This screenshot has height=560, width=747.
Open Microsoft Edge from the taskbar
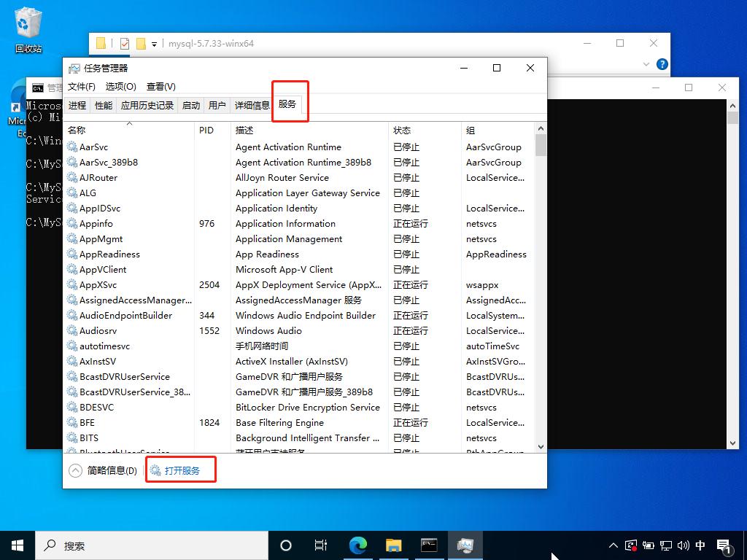coord(357,545)
